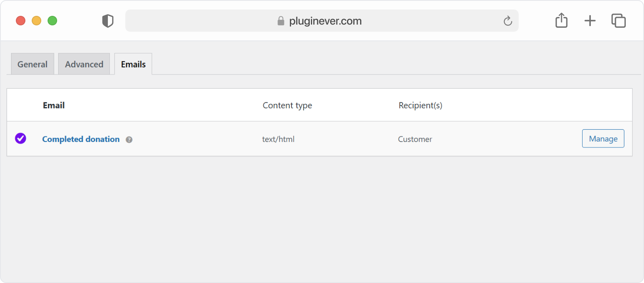Click the Recipient(s) column header
Screen dimensions: 644x283
[420, 105]
